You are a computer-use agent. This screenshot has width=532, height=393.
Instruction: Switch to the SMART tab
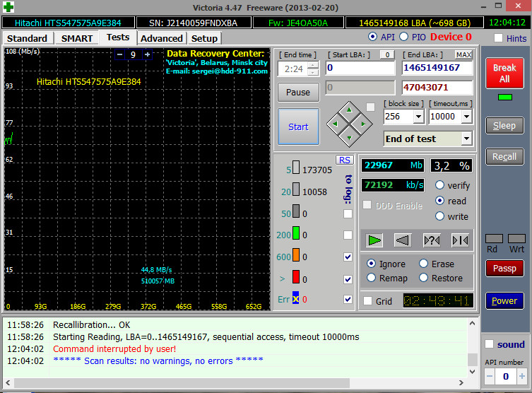pos(76,38)
